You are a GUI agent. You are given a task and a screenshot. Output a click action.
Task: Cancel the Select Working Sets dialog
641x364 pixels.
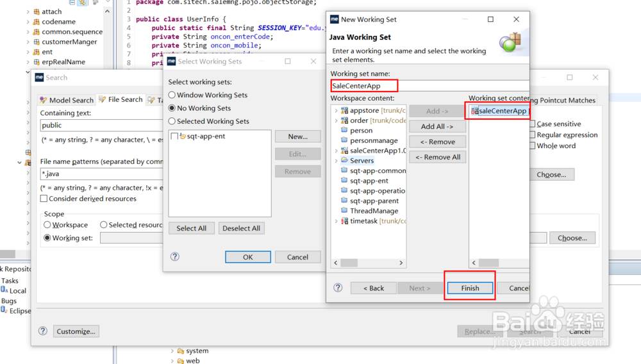[297, 257]
